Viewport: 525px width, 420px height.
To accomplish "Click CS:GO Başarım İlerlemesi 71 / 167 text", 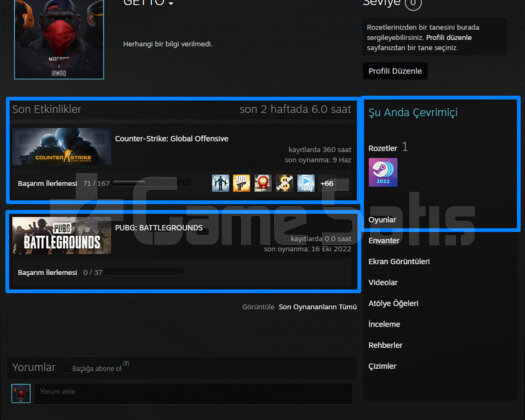I will click(64, 184).
